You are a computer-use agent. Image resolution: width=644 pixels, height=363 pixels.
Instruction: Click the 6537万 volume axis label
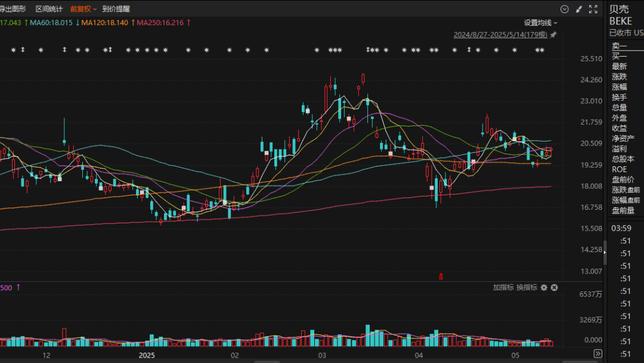click(590, 294)
